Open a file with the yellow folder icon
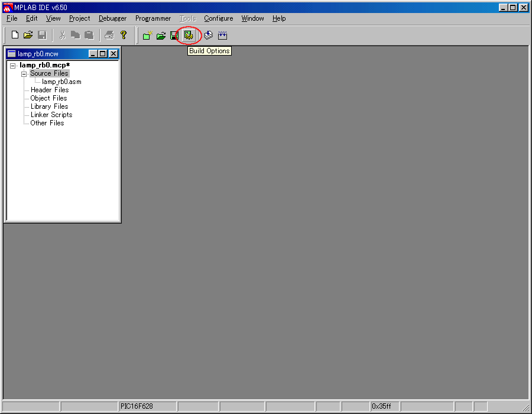The height and width of the screenshot is (414, 532). [x=28, y=35]
